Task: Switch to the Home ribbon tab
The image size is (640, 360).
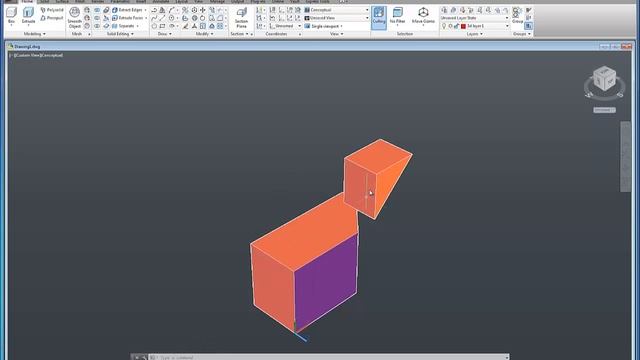Action: [27, 2]
